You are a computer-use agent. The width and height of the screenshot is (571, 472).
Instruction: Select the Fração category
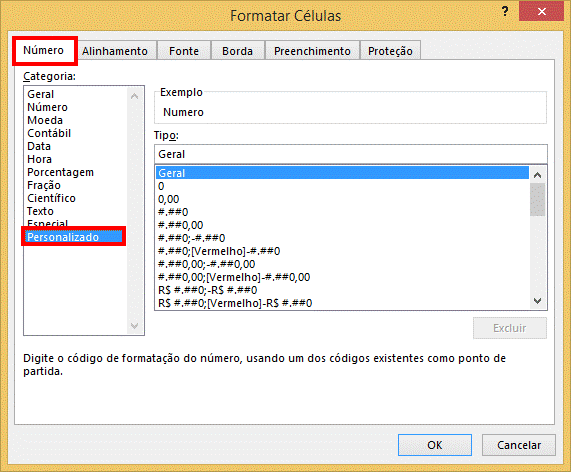click(x=44, y=185)
